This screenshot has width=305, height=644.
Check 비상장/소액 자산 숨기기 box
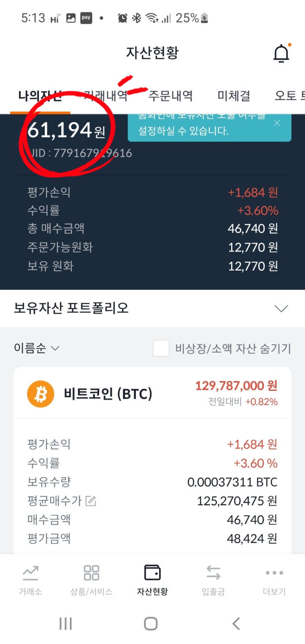tap(161, 348)
